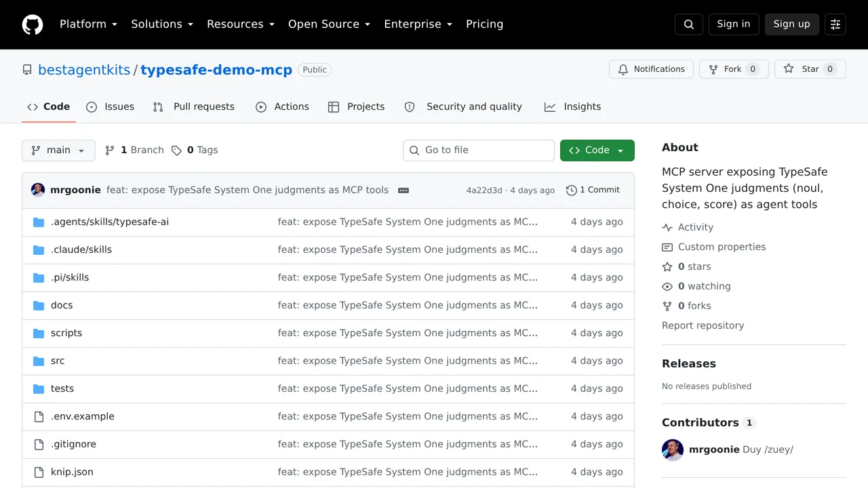Click the .pi/skills folder icon
Image resolution: width=868 pixels, height=488 pixels.
39,278
